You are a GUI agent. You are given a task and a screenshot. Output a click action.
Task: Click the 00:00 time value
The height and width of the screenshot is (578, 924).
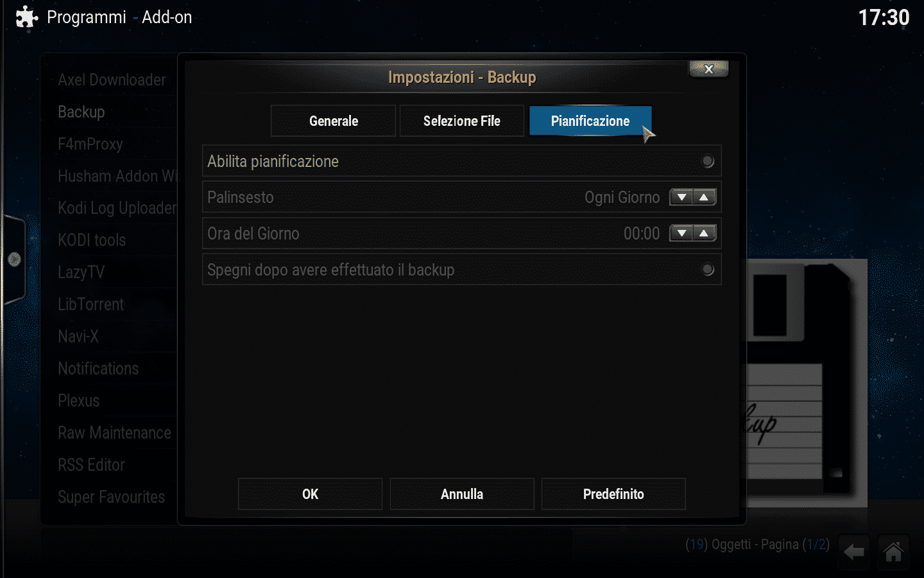(642, 234)
